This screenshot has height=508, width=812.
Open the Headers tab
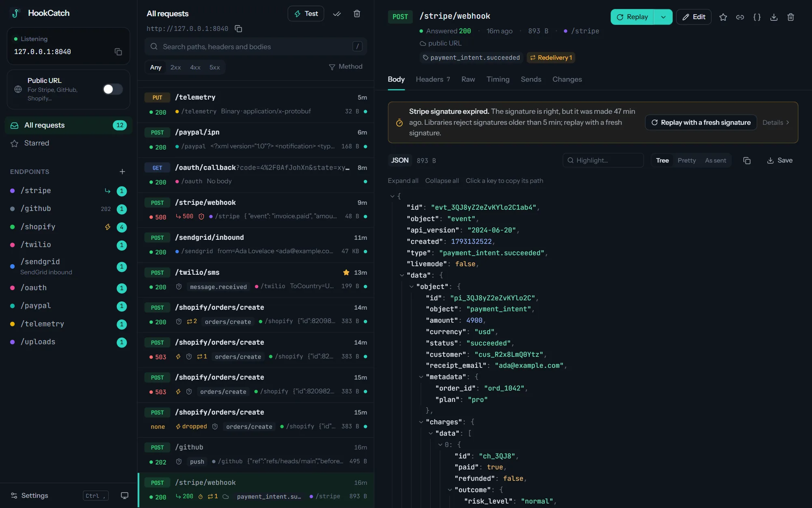click(x=433, y=79)
